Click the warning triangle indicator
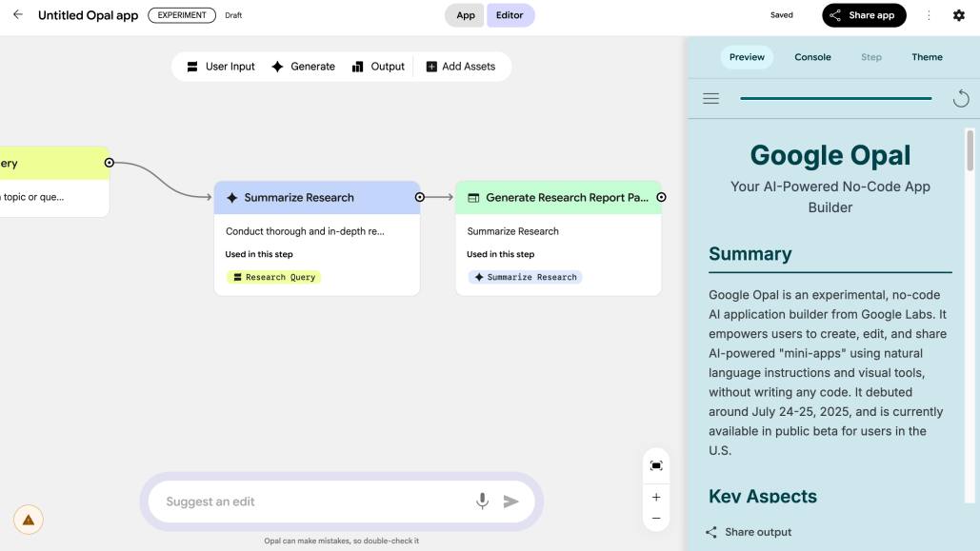This screenshot has width=980, height=551. (x=26, y=519)
